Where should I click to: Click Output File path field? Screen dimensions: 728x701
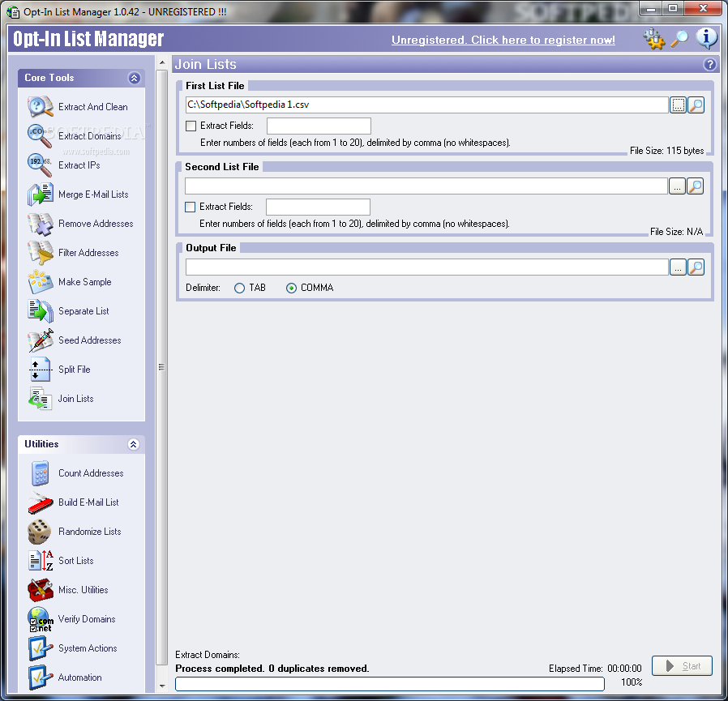pos(426,267)
